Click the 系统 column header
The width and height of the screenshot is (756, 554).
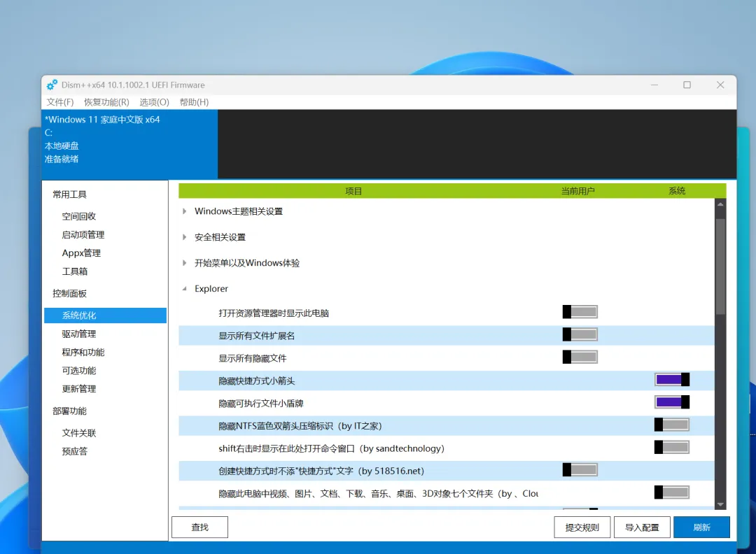(677, 191)
